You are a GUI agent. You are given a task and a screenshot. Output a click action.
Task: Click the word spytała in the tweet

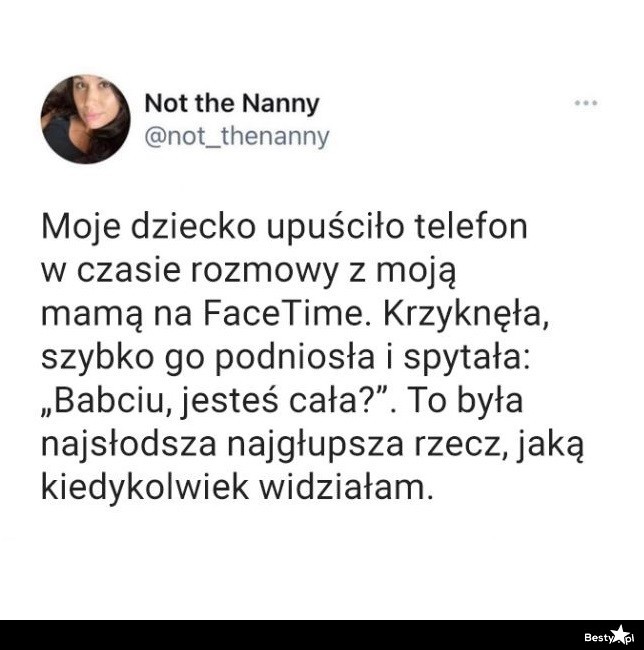467,359
